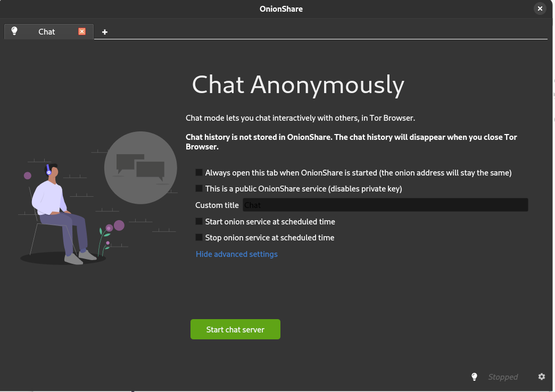Image resolution: width=555 pixels, height=392 pixels.
Task: Open settings via the gear icon
Action: pyautogui.click(x=542, y=377)
